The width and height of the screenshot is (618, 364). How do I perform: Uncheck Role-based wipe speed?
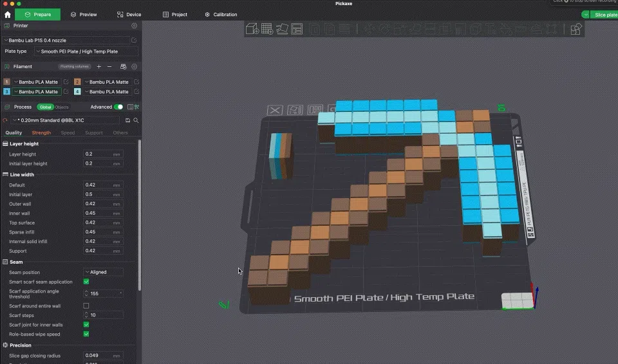[x=86, y=334]
